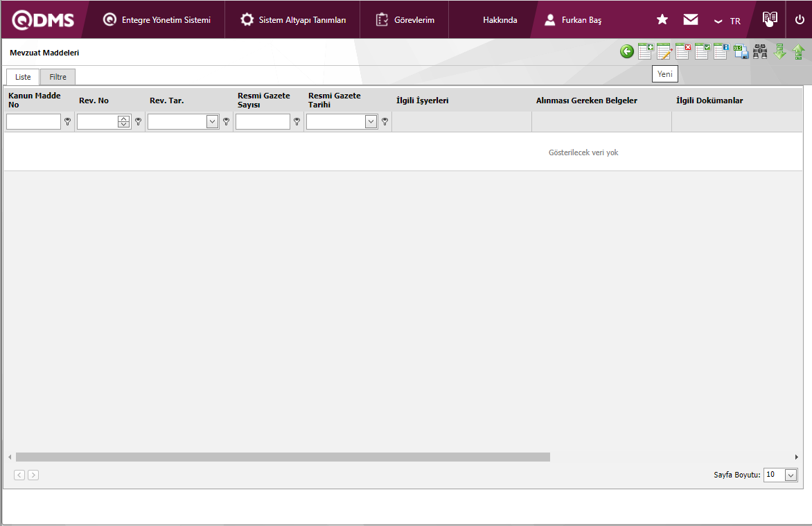This screenshot has width=812, height=526.
Task: Open Görevlerim menu
Action: 405,19
